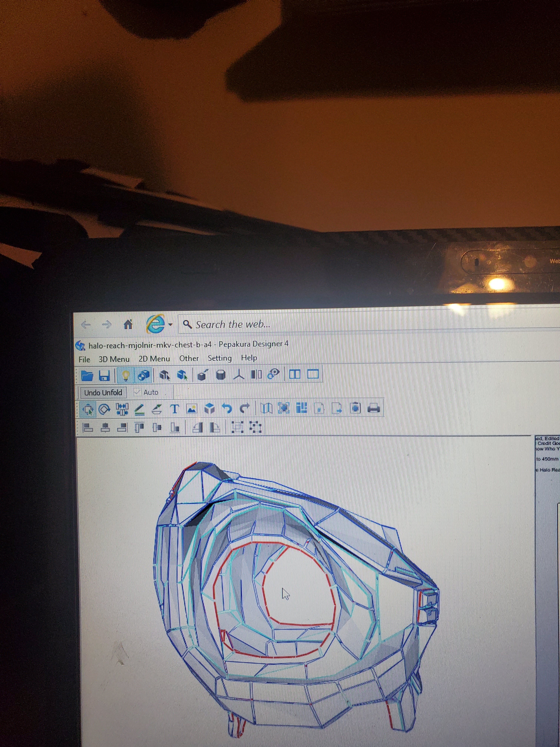The width and height of the screenshot is (560, 747).
Task: Open the 2D Menu
Action: (154, 359)
